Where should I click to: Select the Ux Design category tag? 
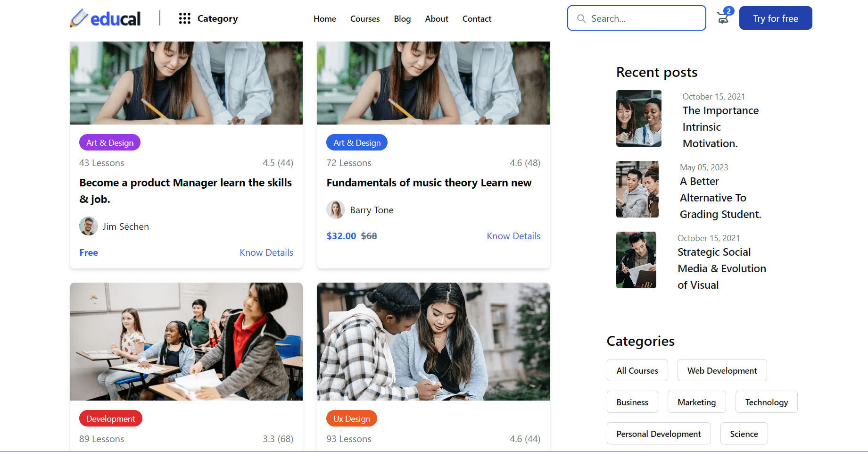click(351, 419)
